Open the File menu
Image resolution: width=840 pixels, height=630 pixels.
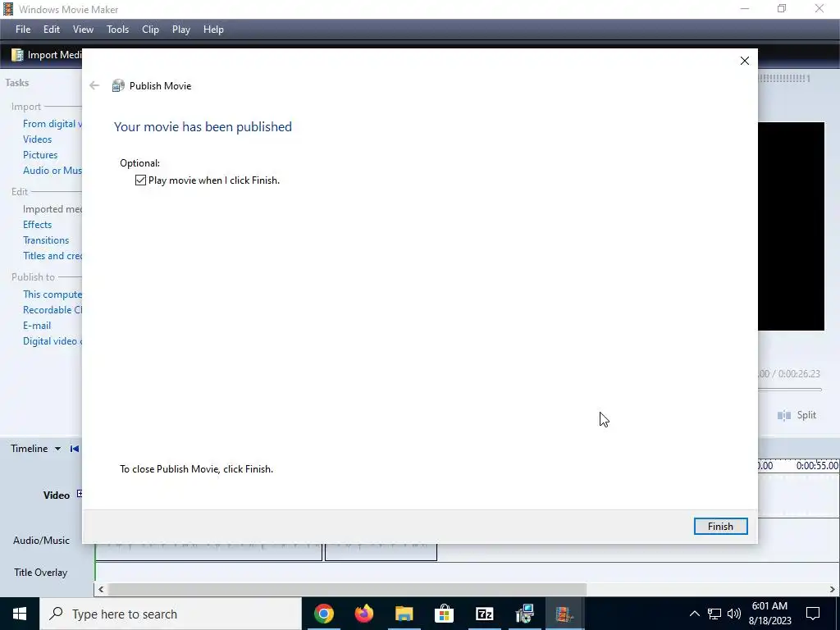click(23, 30)
